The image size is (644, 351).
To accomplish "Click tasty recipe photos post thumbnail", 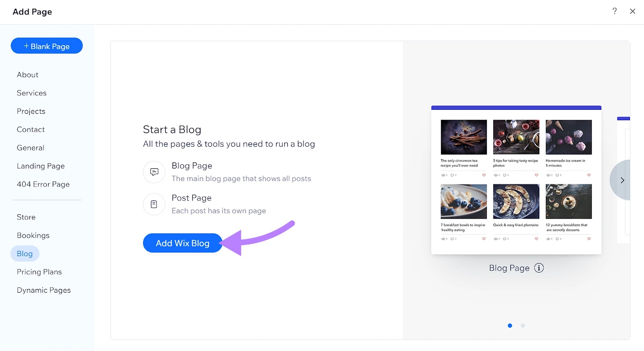I will 516,137.
